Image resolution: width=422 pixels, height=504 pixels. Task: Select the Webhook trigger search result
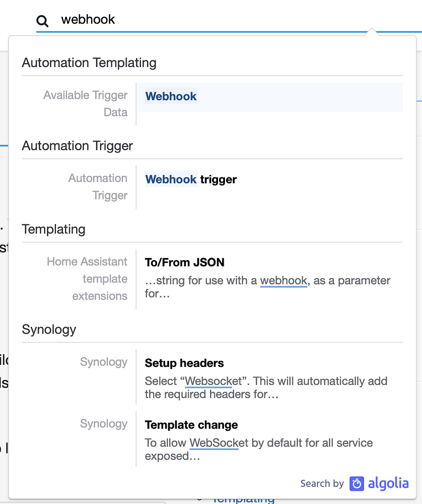pos(190,179)
